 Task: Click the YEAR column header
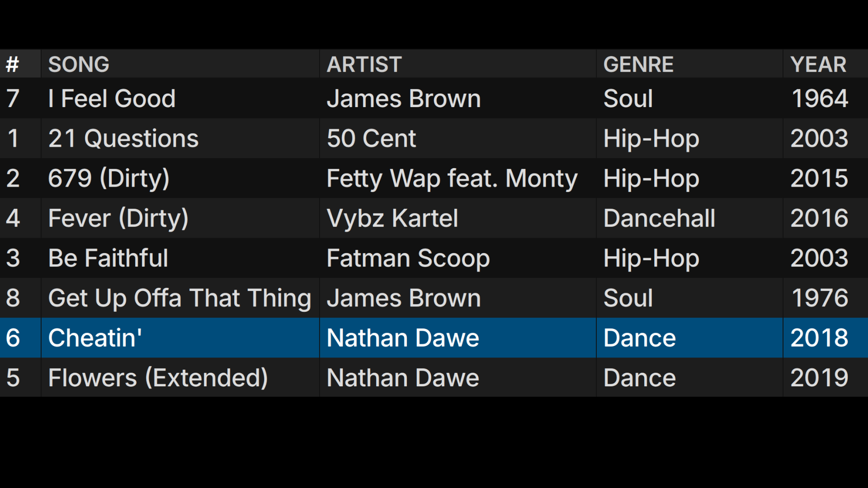pyautogui.click(x=818, y=64)
